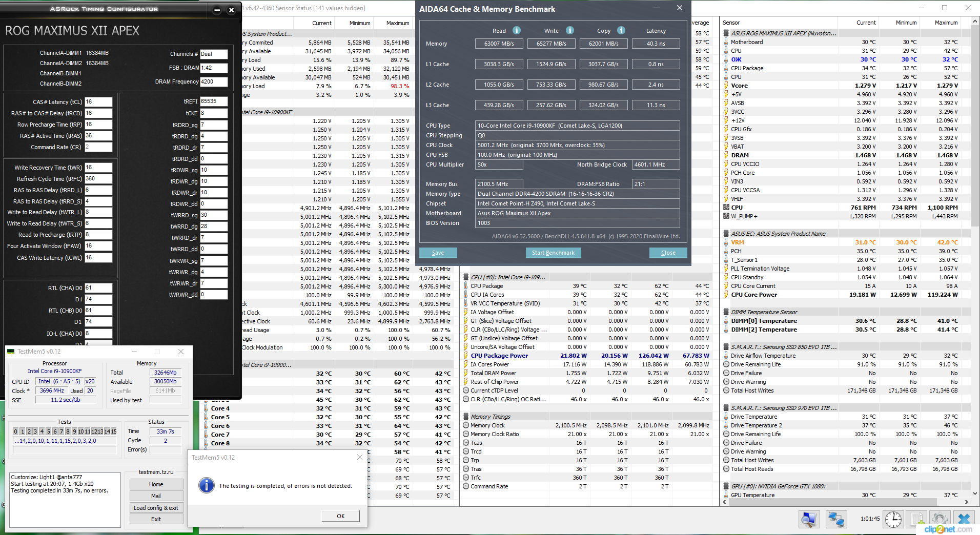Select the Memory Timings header row
The width and height of the screenshot is (980, 535).
click(587, 417)
